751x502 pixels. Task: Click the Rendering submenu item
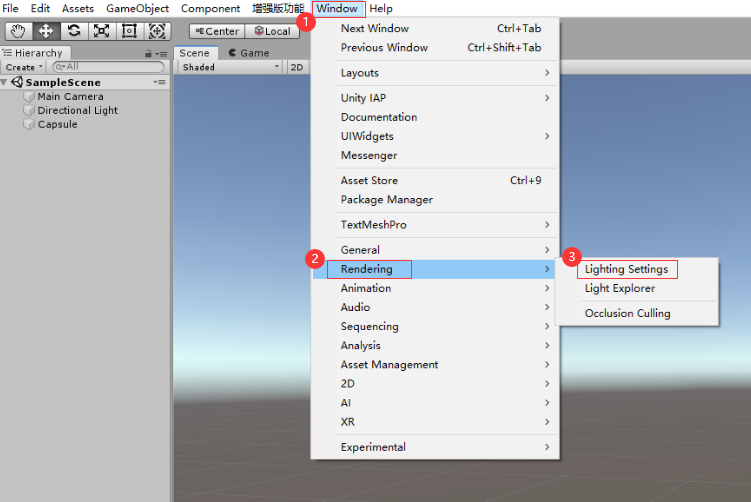pos(435,269)
